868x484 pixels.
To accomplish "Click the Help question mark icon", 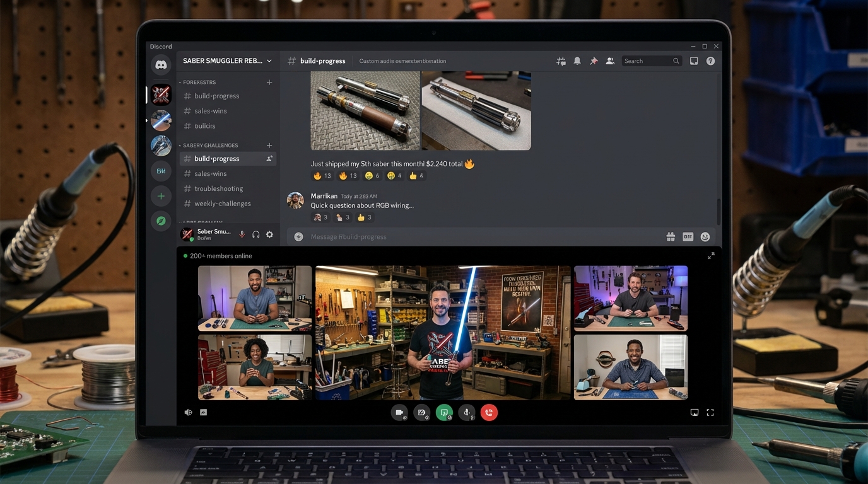I will point(710,61).
